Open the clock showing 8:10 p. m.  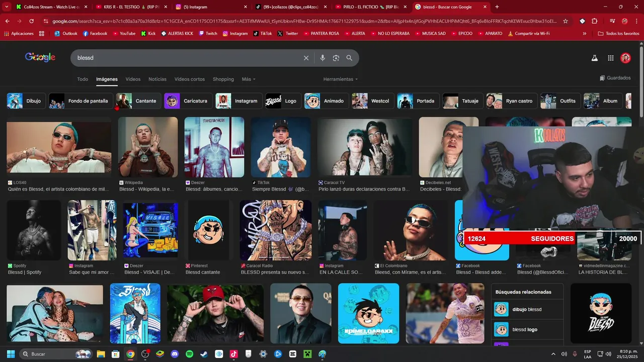(x=628, y=354)
